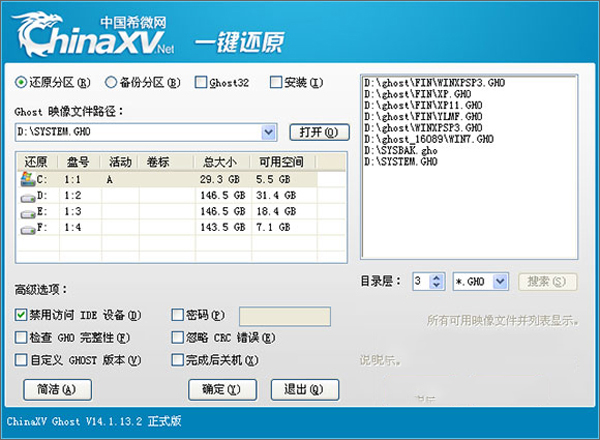This screenshot has width=600, height=440.
Task: Enable 忽略 CRC 错误 (E) checkbox
Action: pos(178,337)
